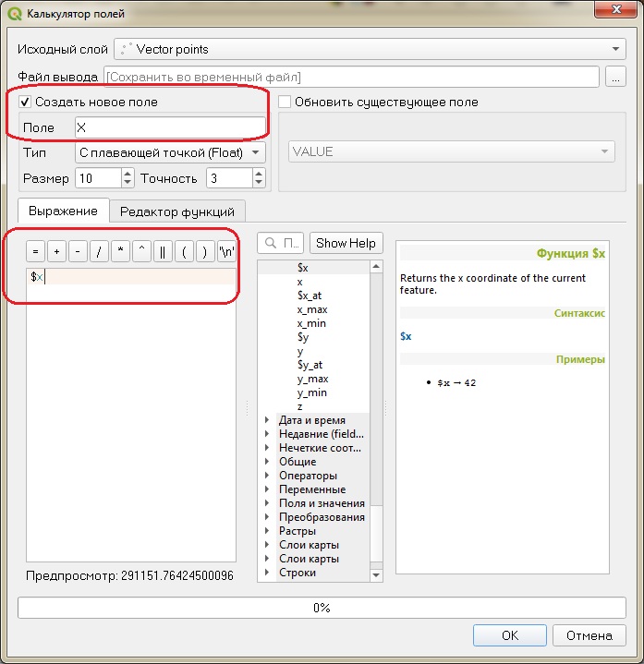Click the equals operator button
Viewport: 644px width, 664px height.
tap(36, 251)
